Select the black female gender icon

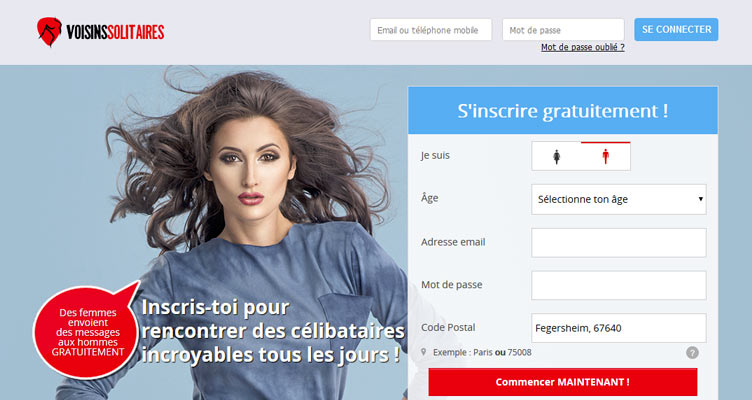[556, 156]
